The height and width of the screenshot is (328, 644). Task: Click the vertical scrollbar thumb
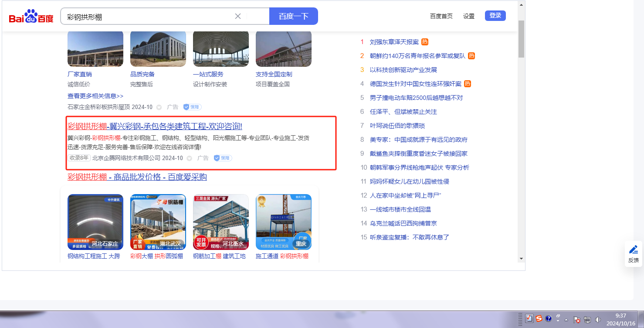521,38
